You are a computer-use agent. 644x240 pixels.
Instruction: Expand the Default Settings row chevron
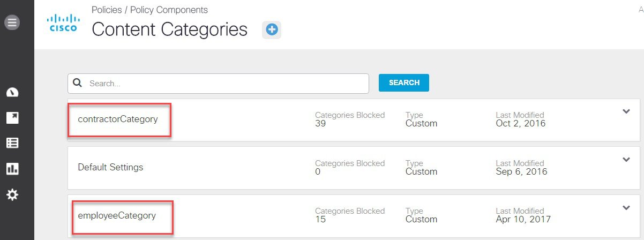(x=626, y=160)
